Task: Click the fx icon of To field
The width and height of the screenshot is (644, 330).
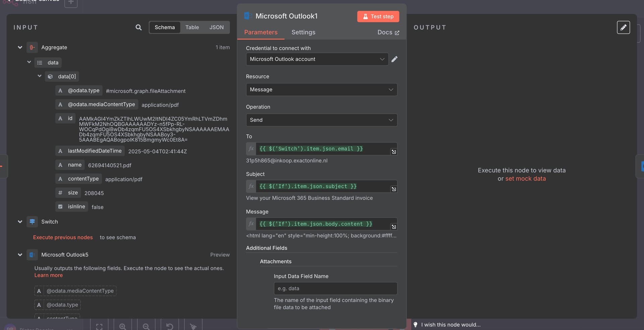Action: click(x=251, y=149)
